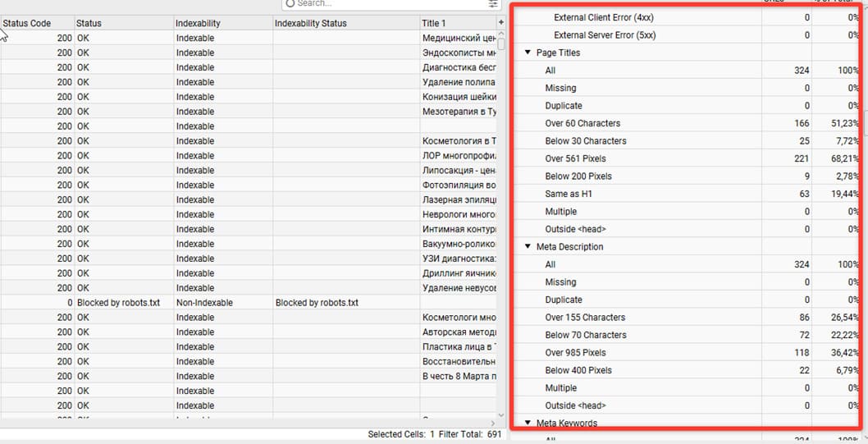
Task: Sort by the Status Code column header
Action: coord(37,23)
